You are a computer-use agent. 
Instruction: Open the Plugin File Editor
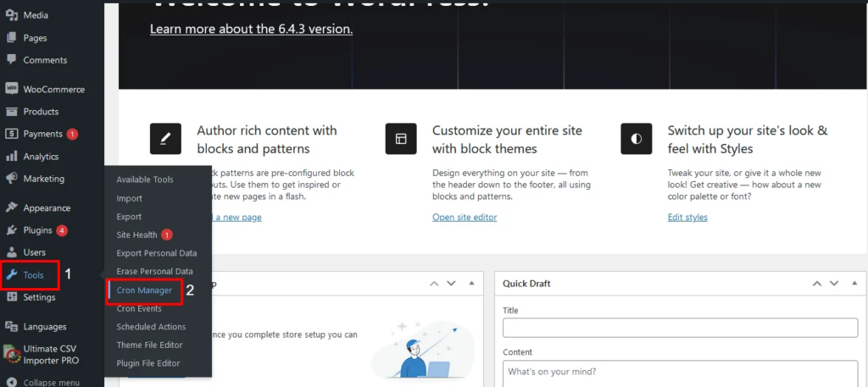(148, 363)
